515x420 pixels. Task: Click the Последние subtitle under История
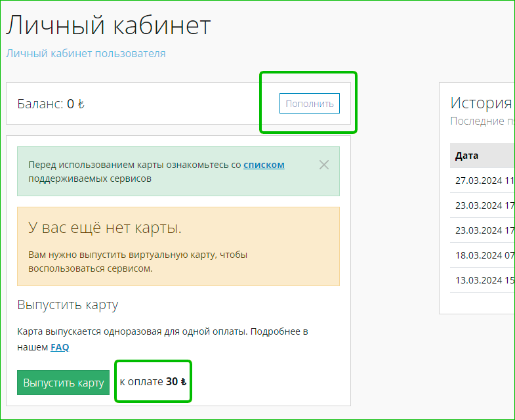[477, 121]
